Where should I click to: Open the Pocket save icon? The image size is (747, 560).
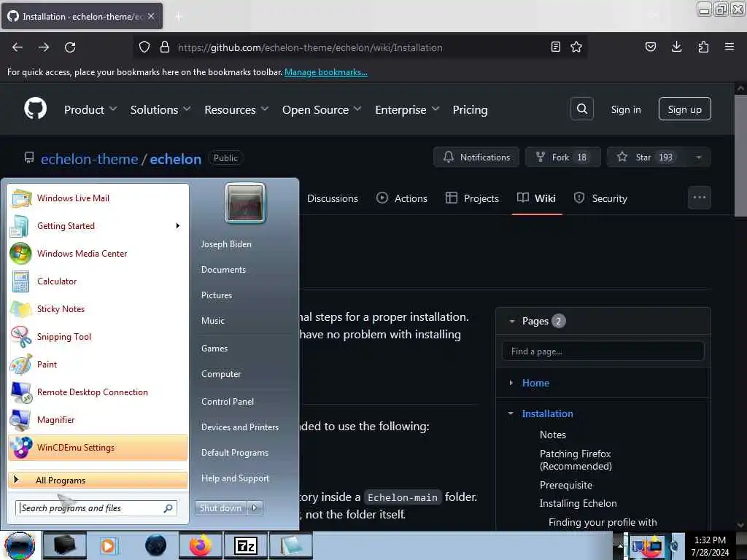pyautogui.click(x=650, y=47)
